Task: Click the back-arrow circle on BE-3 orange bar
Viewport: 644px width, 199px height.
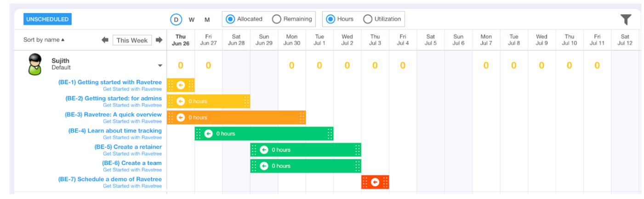Action: pos(181,117)
